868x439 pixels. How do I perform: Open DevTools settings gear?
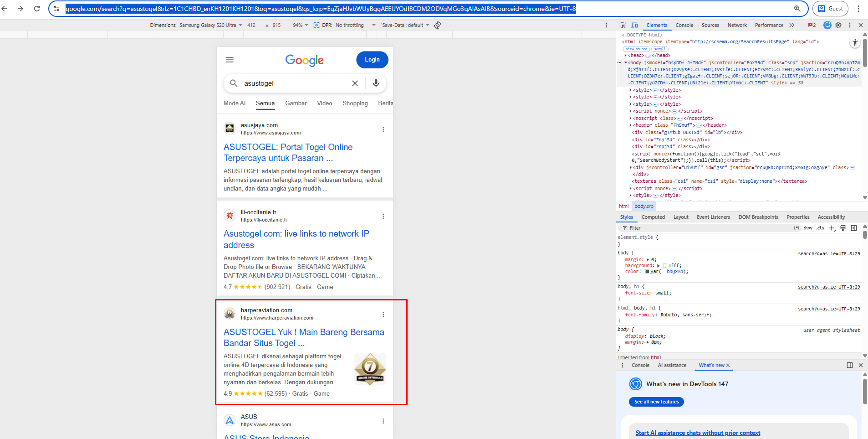pos(838,25)
